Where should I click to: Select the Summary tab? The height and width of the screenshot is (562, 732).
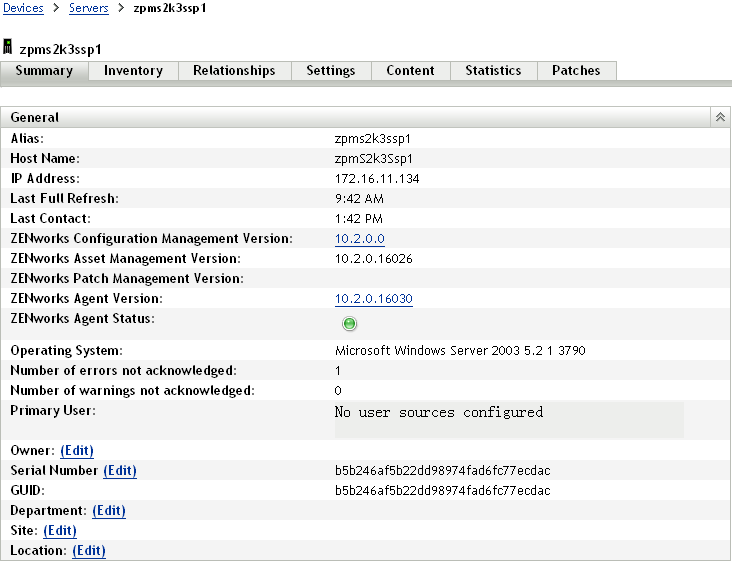pos(44,71)
